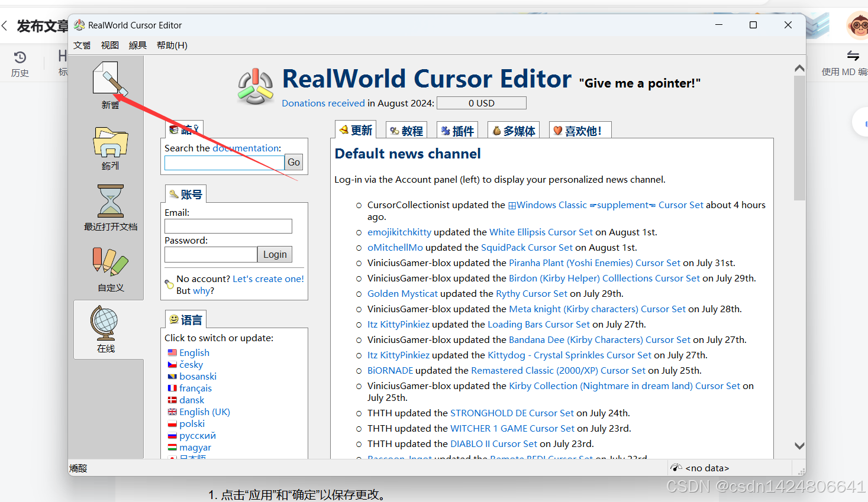
Task: Click the Password input field
Action: [x=211, y=254]
